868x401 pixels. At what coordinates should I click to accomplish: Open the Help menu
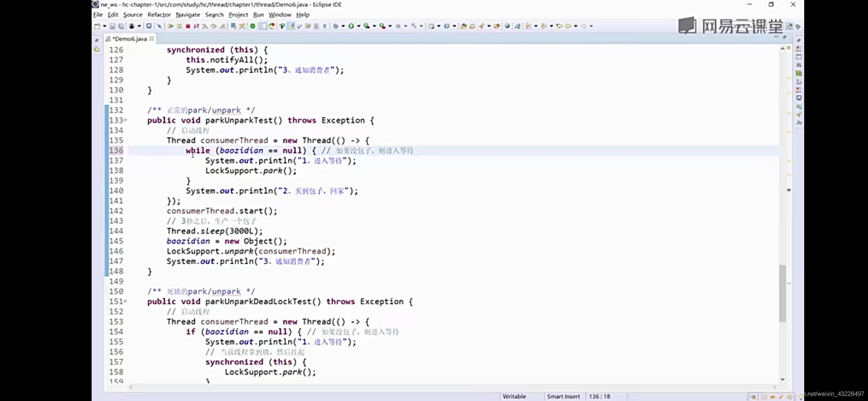303,15
